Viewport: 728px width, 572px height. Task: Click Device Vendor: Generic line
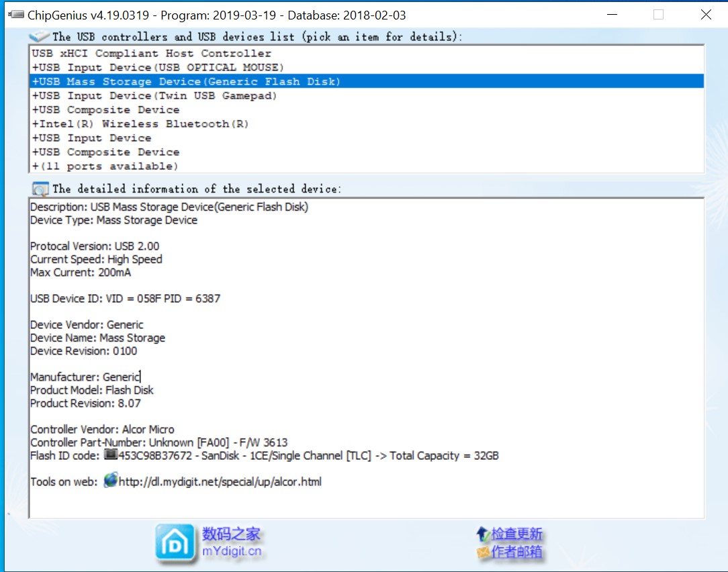click(87, 324)
